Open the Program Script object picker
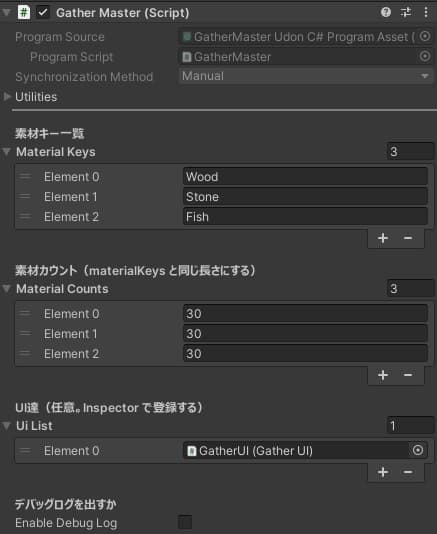Image resolution: width=437 pixels, height=534 pixels. (x=425, y=56)
